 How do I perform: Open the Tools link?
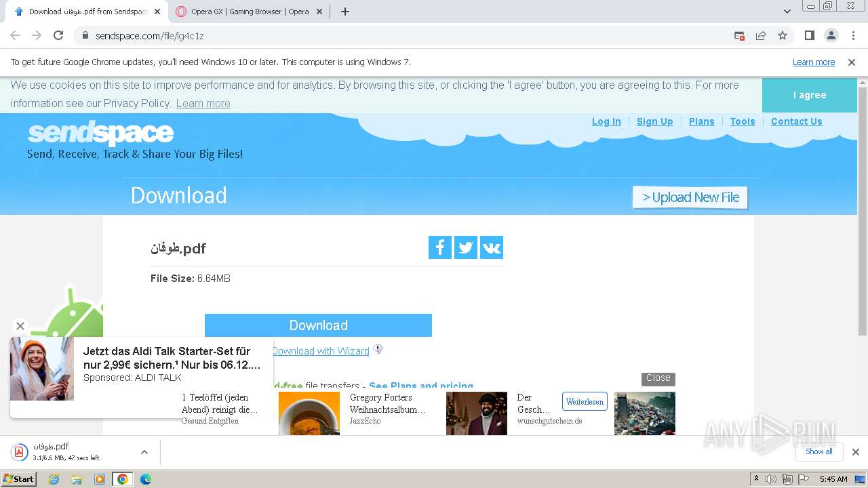[x=743, y=121]
